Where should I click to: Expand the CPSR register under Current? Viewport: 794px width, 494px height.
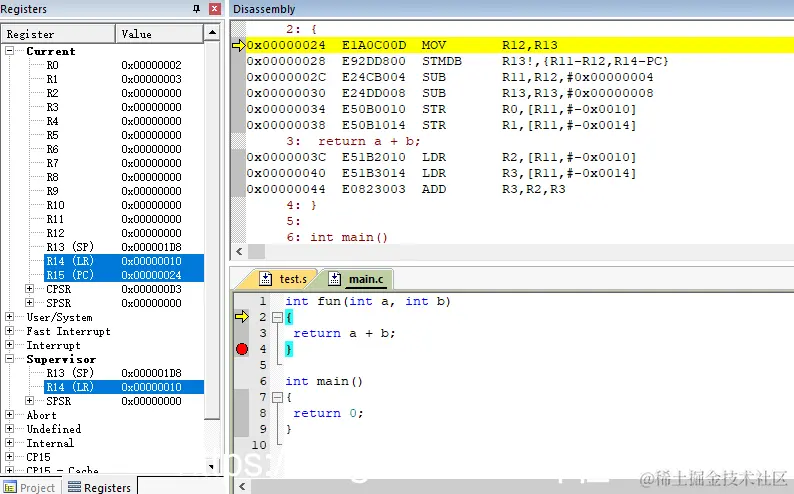(29, 289)
